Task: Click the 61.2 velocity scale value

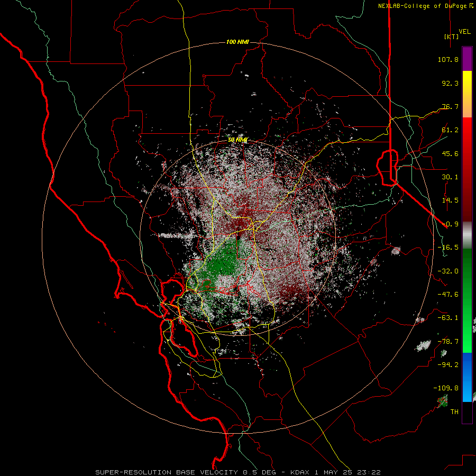Action: (450, 130)
